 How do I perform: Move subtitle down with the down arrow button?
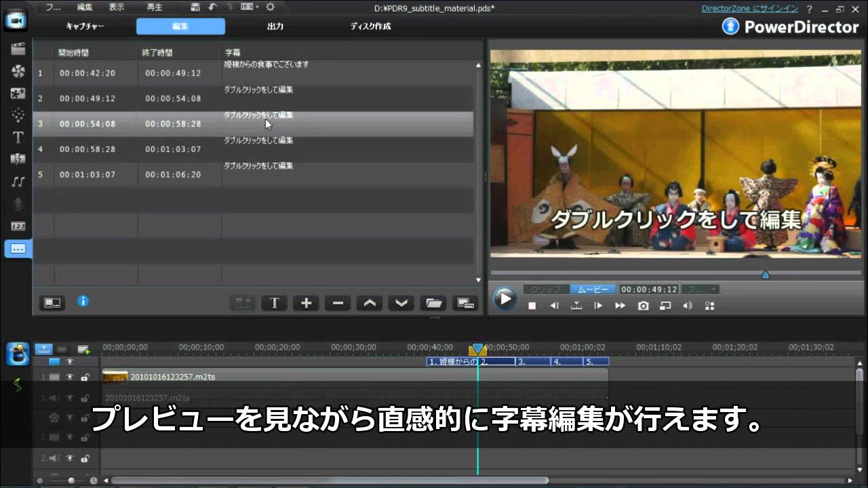tap(401, 303)
